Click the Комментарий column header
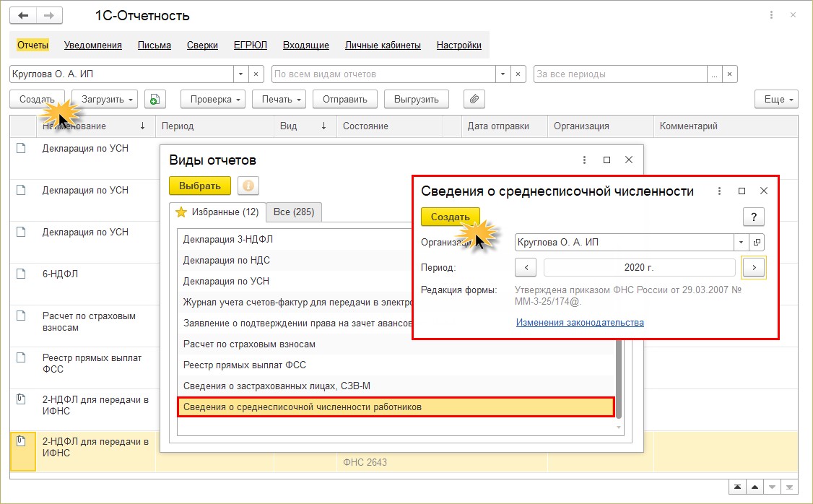This screenshot has height=504, width=813. click(726, 126)
